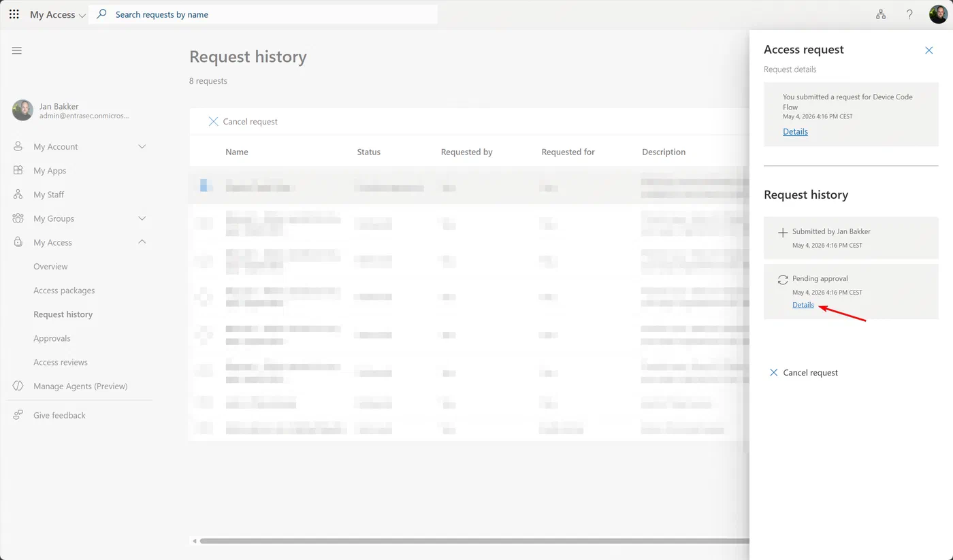Open the organization chart icon in header
The image size is (953, 560).
coord(881,14)
